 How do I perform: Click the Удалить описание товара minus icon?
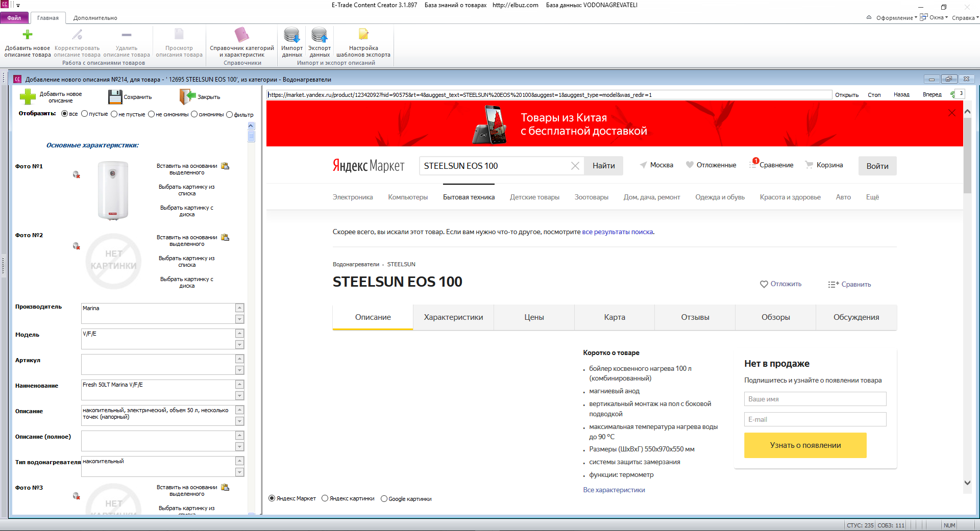pyautogui.click(x=127, y=35)
